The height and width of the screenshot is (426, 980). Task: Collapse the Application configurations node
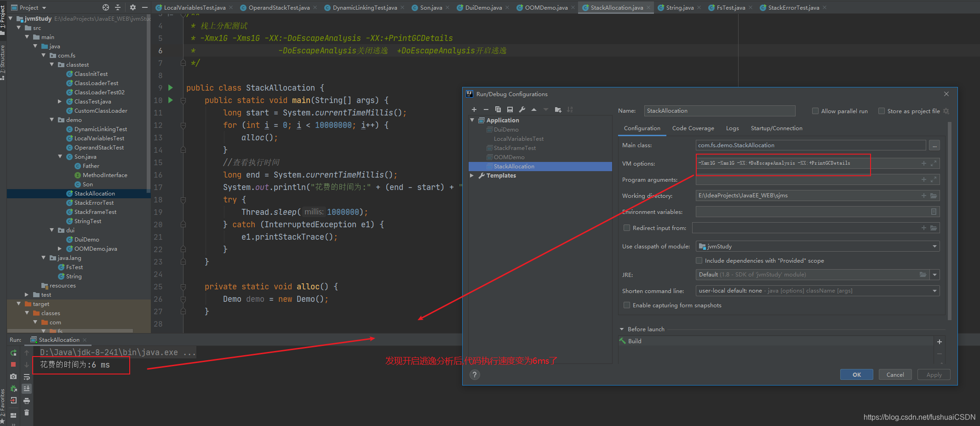[472, 120]
